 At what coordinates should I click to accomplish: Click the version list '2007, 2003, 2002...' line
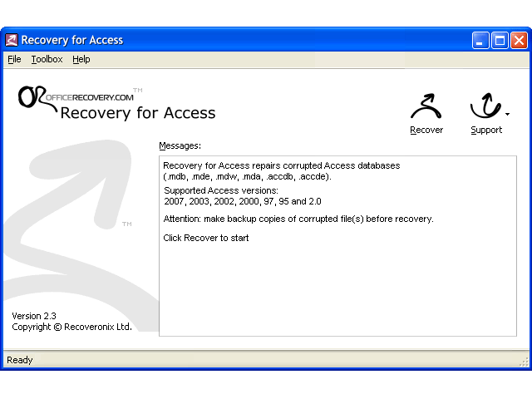click(x=243, y=201)
